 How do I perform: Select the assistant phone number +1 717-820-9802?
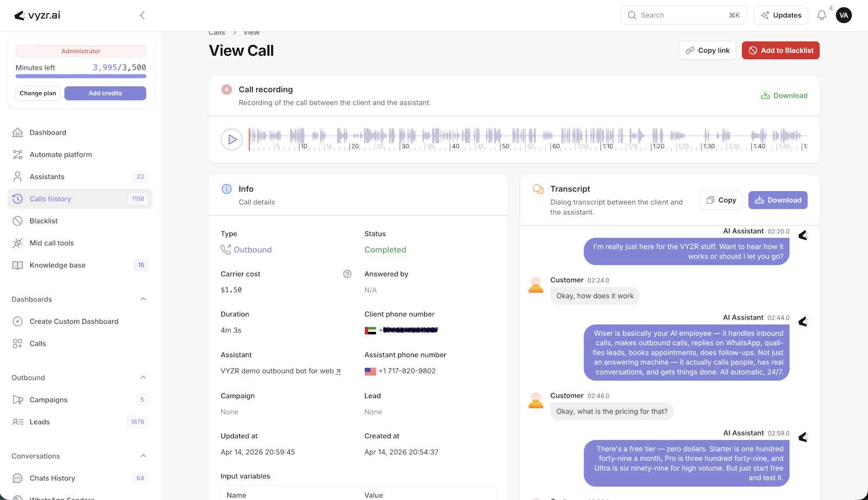tap(407, 371)
